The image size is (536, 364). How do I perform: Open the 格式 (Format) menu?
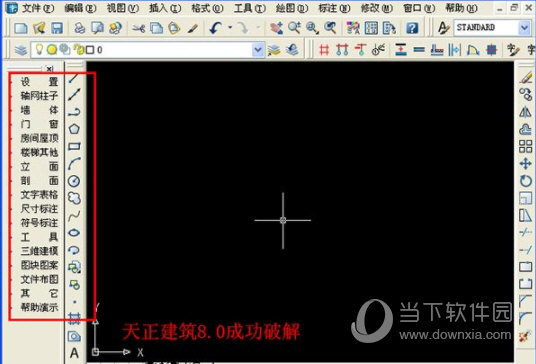207,8
